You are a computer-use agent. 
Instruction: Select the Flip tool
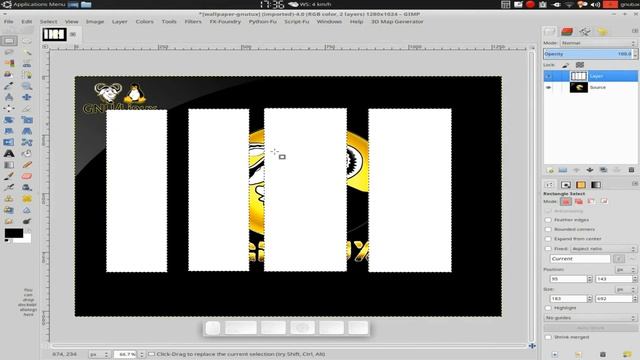pos(9,142)
